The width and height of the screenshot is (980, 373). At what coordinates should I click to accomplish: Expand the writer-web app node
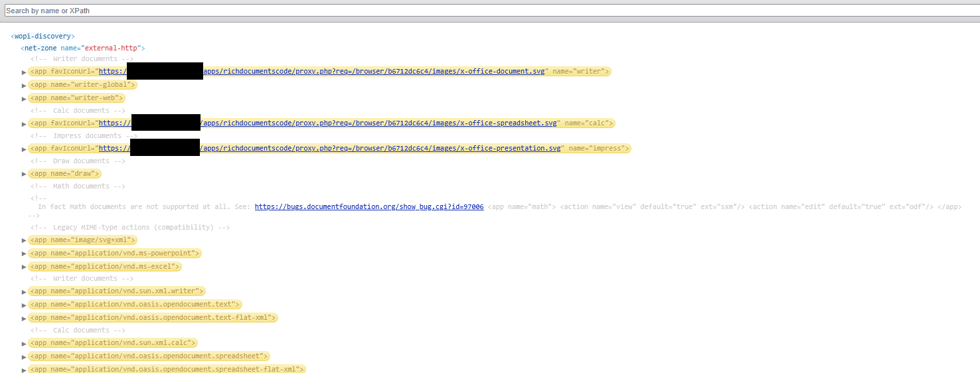coord(25,99)
